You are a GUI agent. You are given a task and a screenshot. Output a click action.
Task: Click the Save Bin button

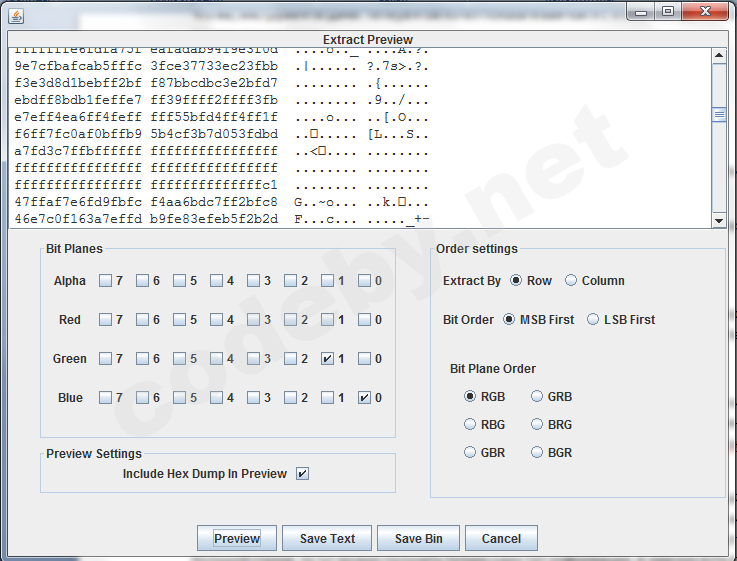[x=418, y=538]
